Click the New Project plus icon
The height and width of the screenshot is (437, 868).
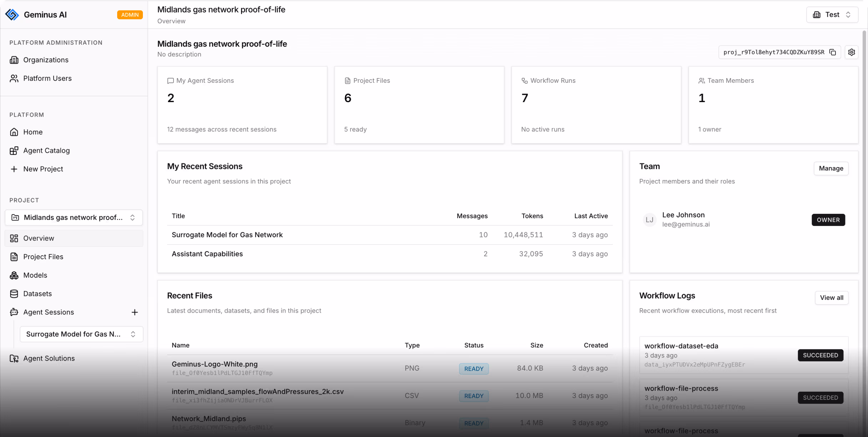(x=14, y=169)
